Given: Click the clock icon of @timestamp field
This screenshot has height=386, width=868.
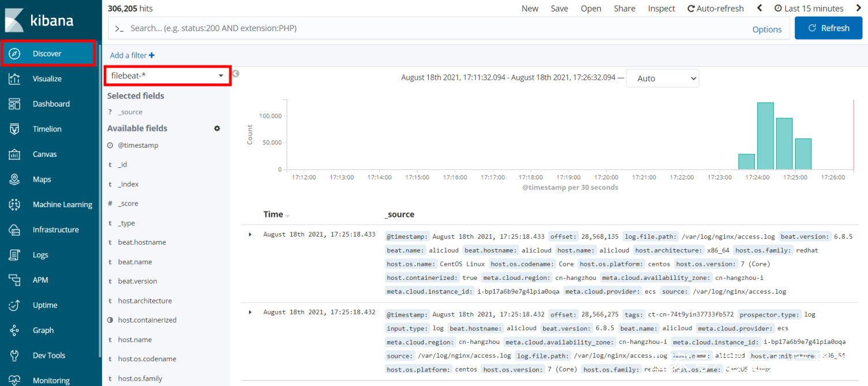Looking at the screenshot, I should [x=110, y=145].
